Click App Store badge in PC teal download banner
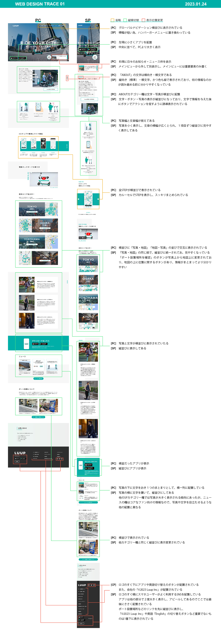 [x=36, y=344]
